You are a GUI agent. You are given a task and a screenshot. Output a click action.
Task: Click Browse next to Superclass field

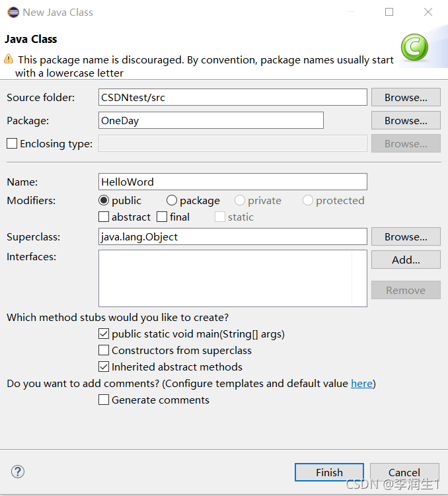click(406, 236)
